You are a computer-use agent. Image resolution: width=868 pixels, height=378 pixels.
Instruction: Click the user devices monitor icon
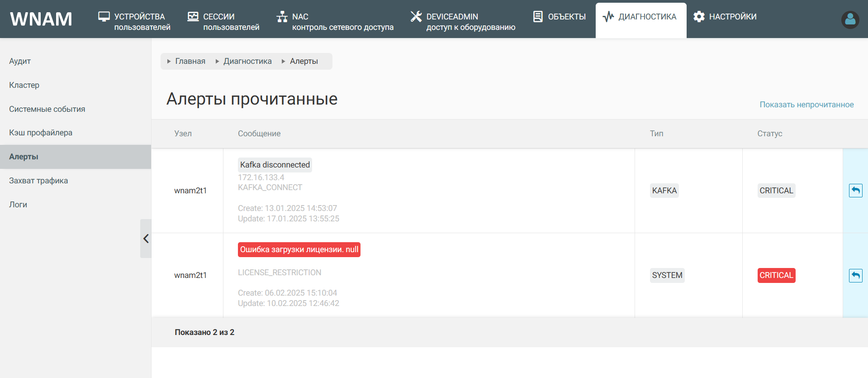tap(104, 17)
